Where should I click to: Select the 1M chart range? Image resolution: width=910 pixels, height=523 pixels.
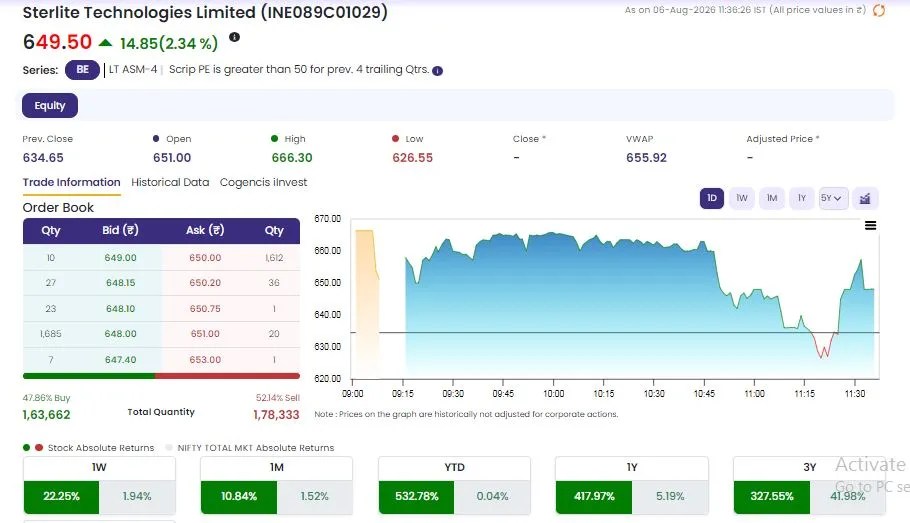coord(772,199)
